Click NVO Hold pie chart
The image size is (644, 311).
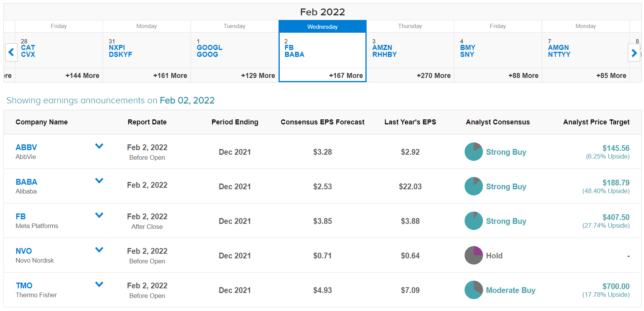pos(473,255)
